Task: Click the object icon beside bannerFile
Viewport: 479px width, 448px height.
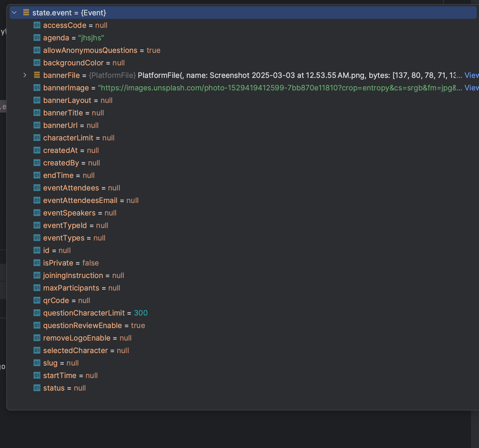Action: click(x=37, y=75)
